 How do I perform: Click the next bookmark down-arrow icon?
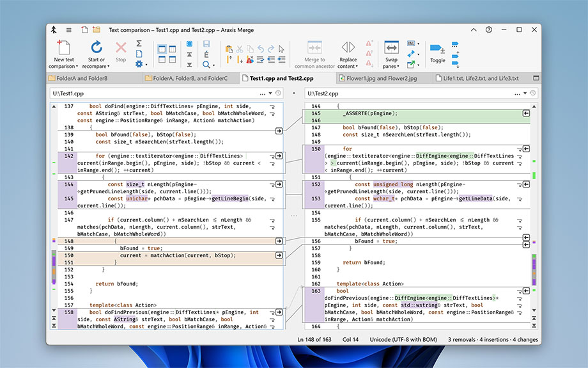coord(455,65)
